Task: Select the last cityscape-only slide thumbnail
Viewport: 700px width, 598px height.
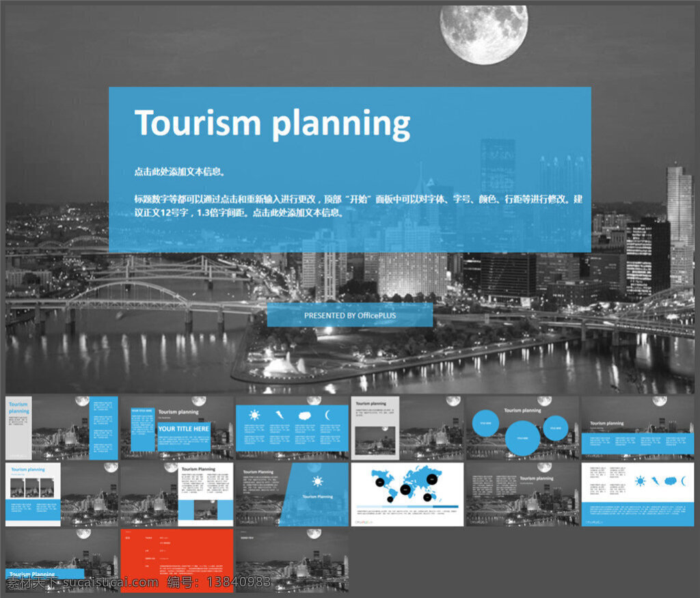Action: click(x=292, y=560)
